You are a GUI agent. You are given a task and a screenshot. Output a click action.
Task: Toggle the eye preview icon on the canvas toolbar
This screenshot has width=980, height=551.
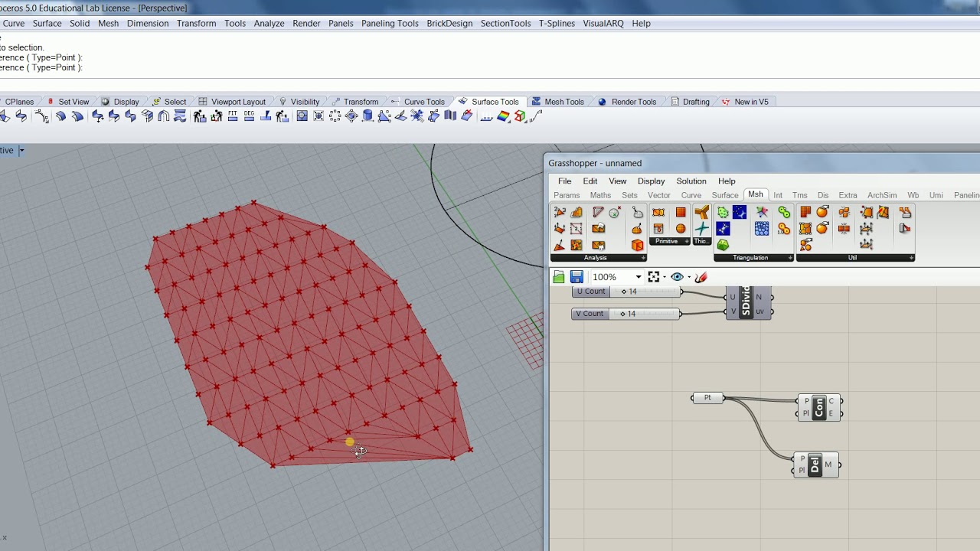677,277
